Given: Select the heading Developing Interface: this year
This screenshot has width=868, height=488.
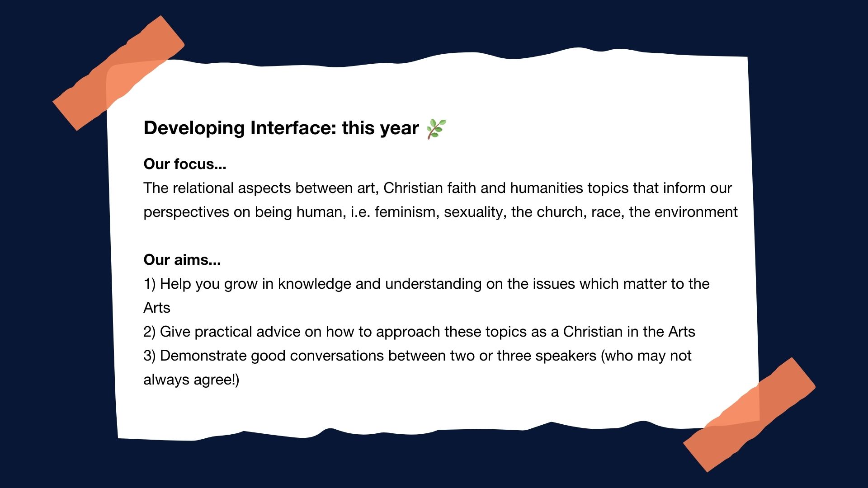Looking at the screenshot, I should click(x=281, y=128).
